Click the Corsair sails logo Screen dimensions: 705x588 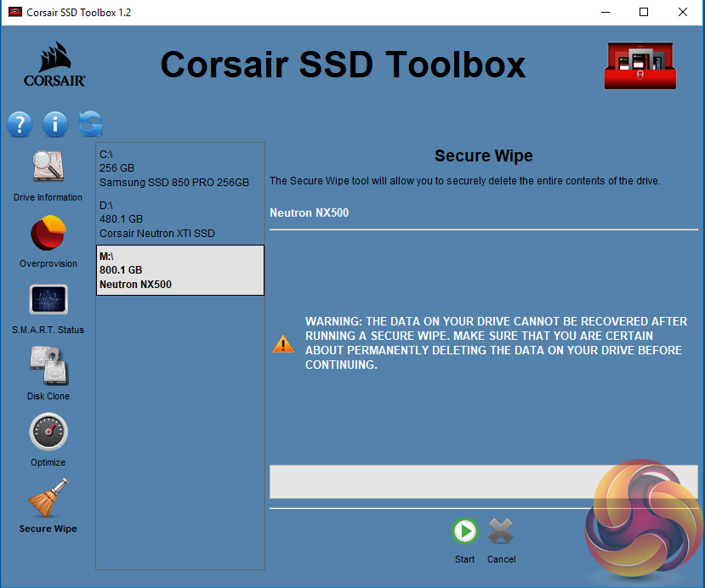point(54,65)
